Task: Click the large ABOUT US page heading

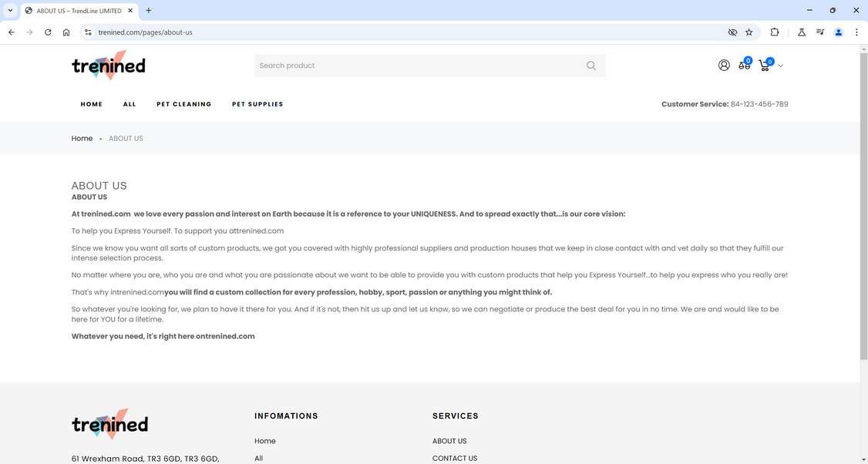Action: coord(99,186)
